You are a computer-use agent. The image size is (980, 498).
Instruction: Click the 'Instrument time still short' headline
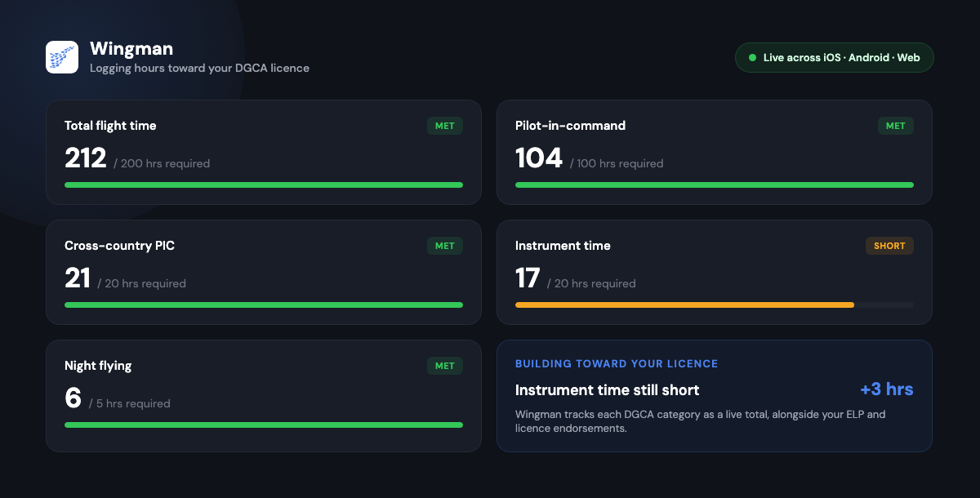608,390
